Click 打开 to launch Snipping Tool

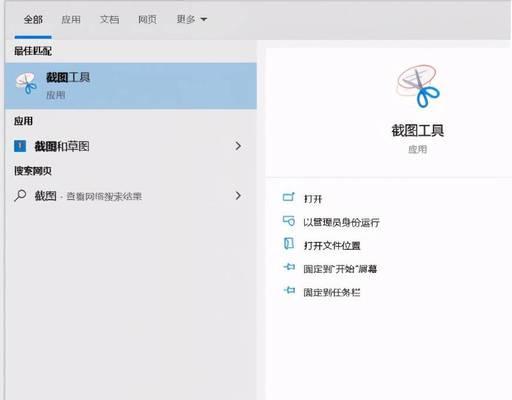(313, 199)
